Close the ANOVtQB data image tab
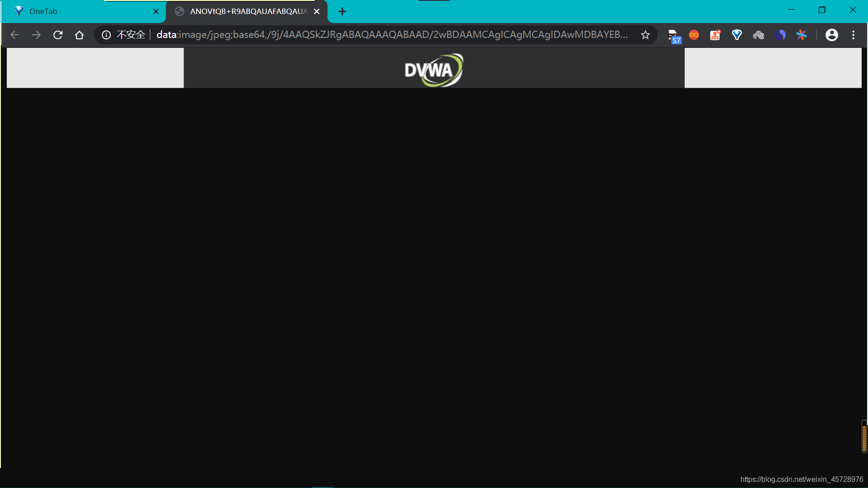 (317, 11)
